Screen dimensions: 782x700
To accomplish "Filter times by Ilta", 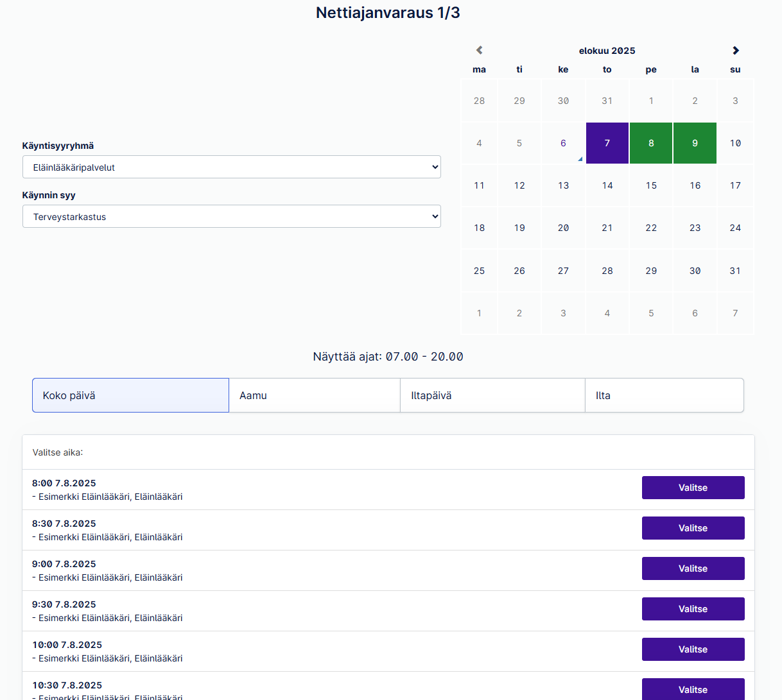I will (665, 395).
